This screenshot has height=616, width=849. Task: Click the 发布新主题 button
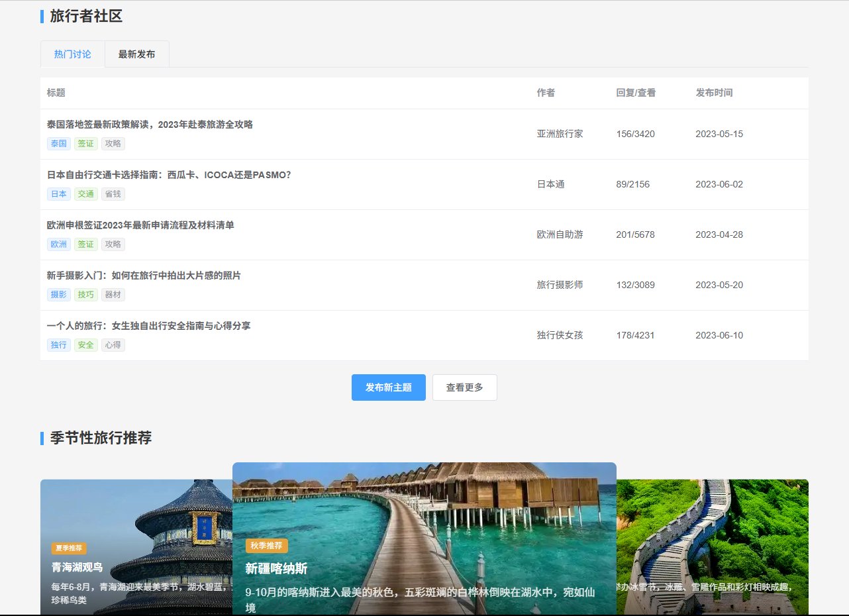click(x=388, y=387)
